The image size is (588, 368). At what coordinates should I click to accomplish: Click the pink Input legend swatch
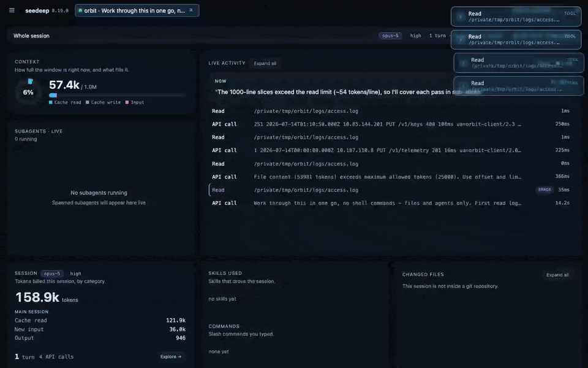point(127,102)
